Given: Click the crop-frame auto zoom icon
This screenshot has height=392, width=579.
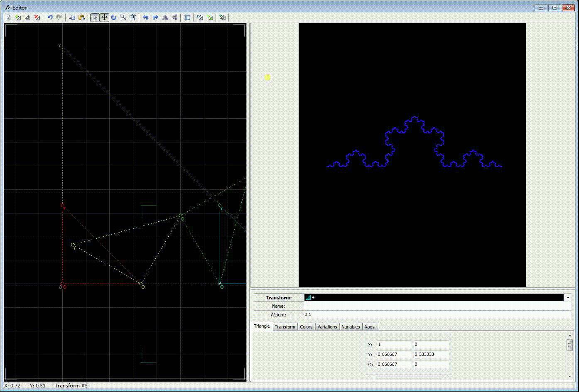Looking at the screenshot, I should coord(133,17).
